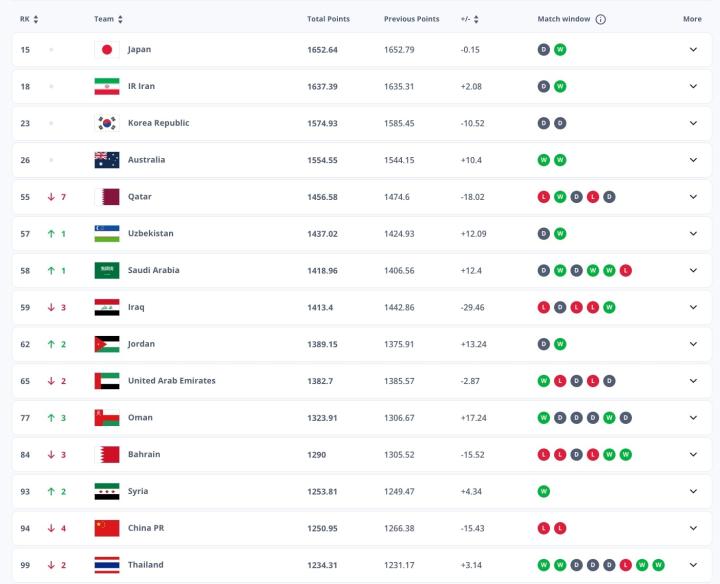Click Korea Republic's first D match badge
Viewport: 720px width, 584px height.
coord(544,123)
